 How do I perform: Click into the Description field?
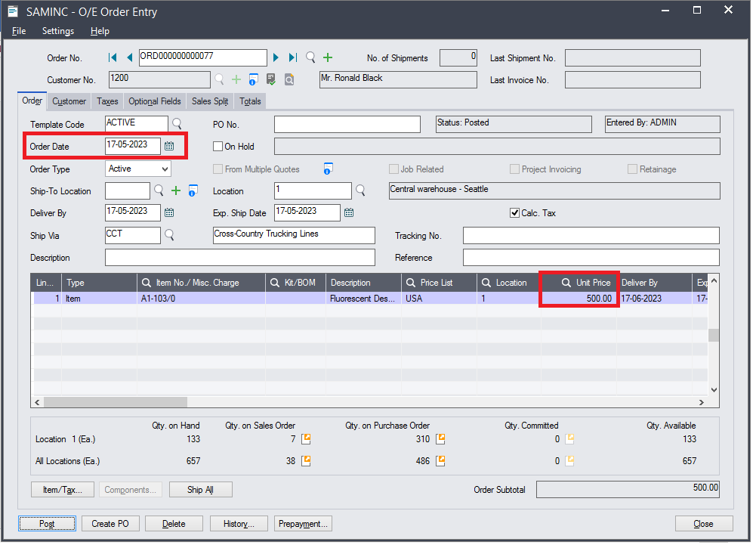[240, 257]
